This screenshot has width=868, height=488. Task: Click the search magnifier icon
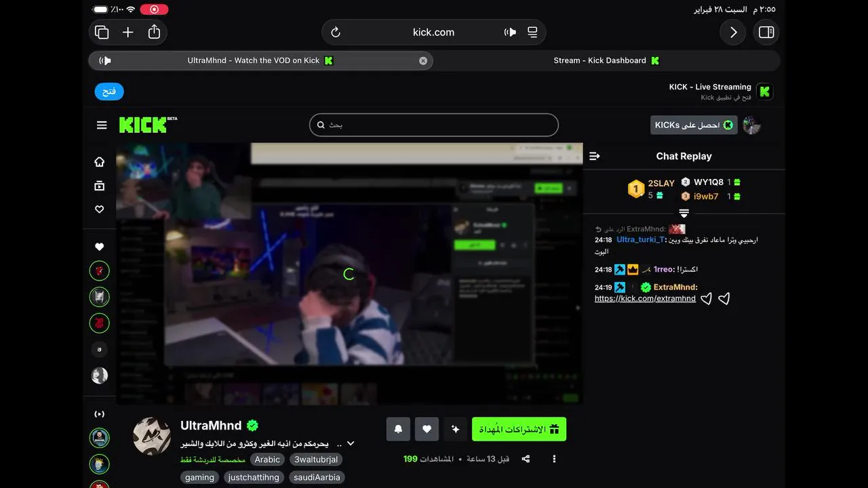[321, 125]
